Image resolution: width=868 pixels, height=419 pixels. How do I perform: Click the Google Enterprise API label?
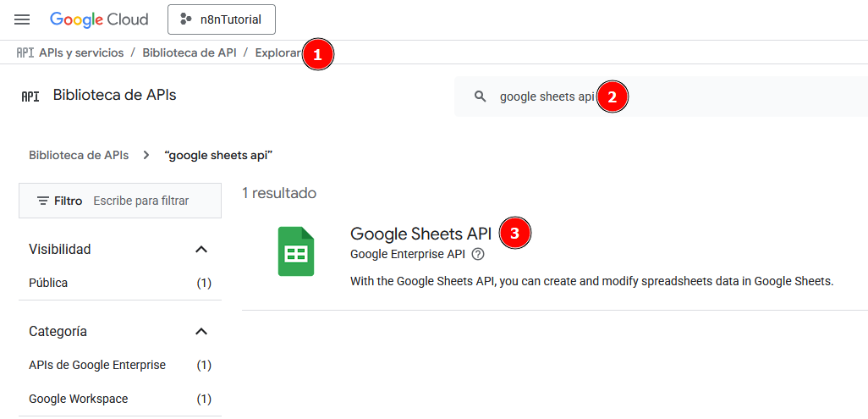pos(408,255)
